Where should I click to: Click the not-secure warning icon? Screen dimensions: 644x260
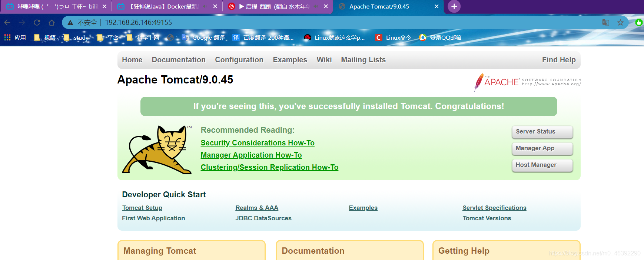pos(70,23)
